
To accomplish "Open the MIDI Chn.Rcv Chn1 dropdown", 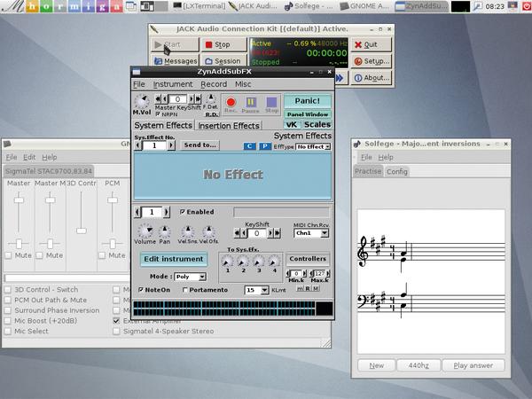I will [311, 233].
